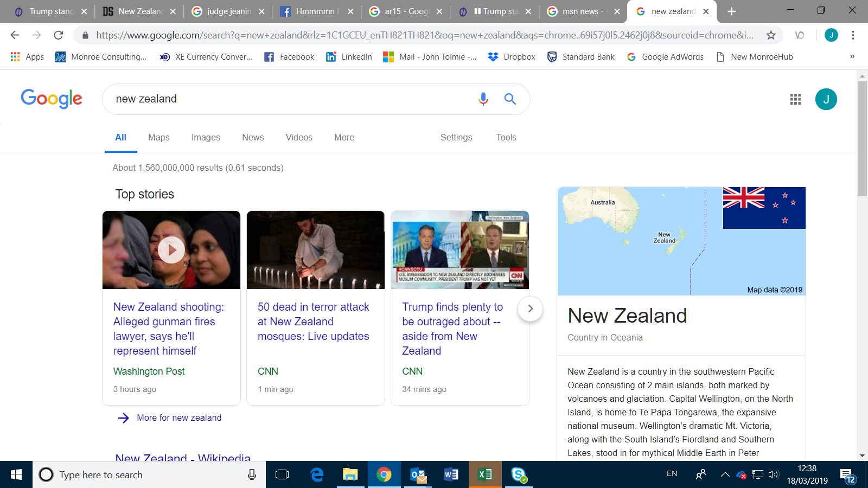This screenshot has width=868, height=488.
Task: Show hidden system tray icons
Action: 725,474
